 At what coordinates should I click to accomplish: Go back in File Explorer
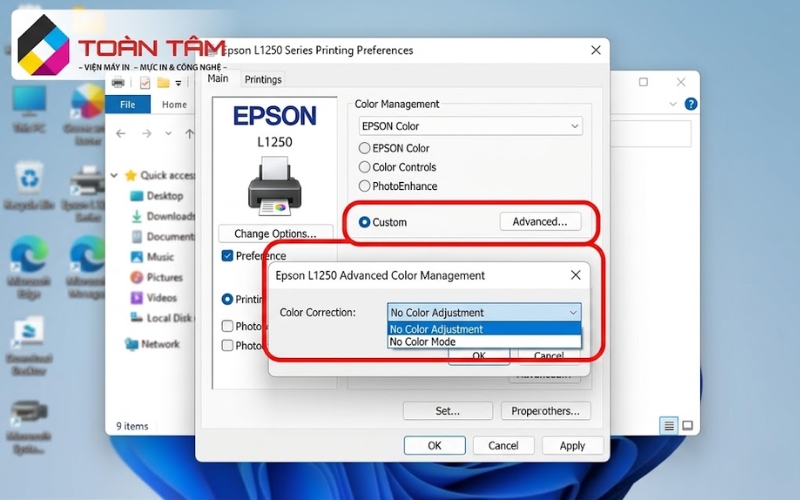click(x=121, y=134)
